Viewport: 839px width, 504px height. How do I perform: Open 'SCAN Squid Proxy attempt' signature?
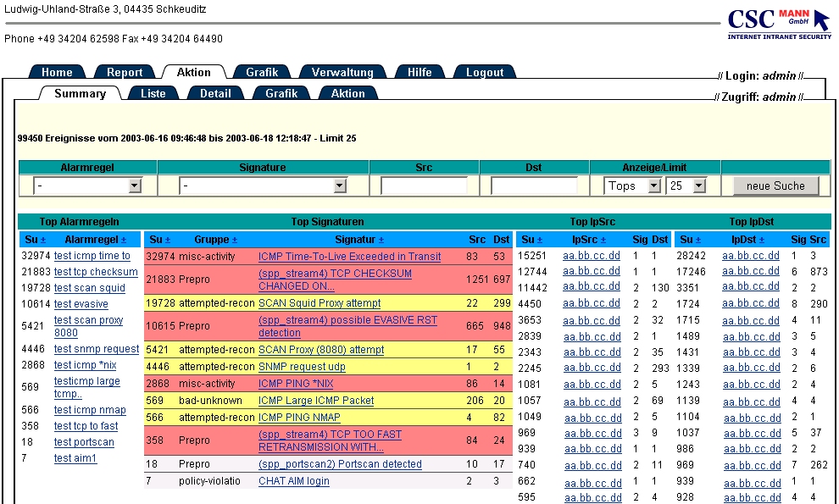319,303
